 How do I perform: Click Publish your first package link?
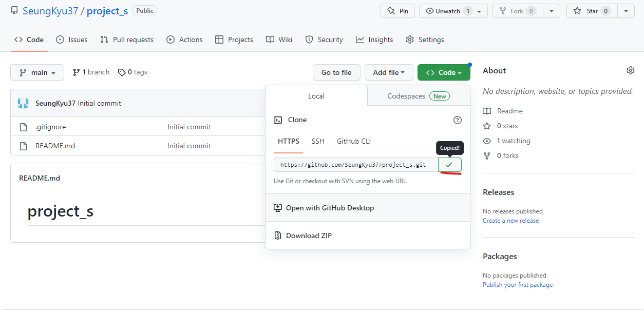(x=518, y=285)
